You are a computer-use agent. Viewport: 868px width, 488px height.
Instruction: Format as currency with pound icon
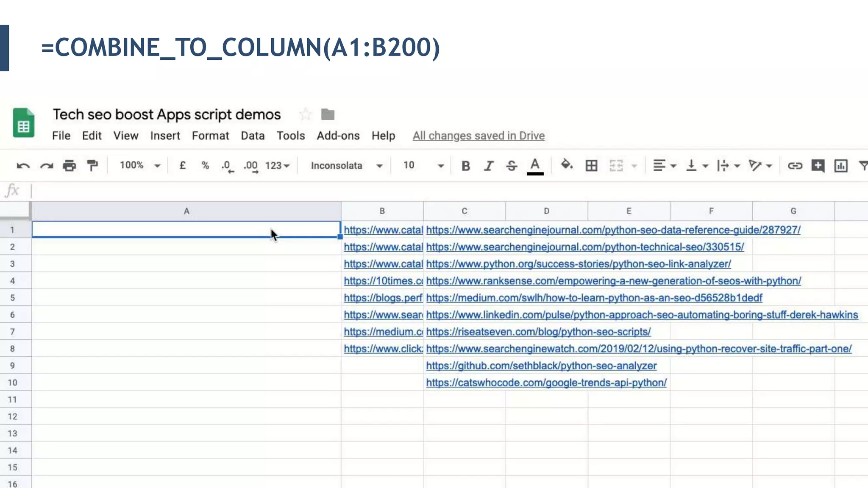(183, 165)
